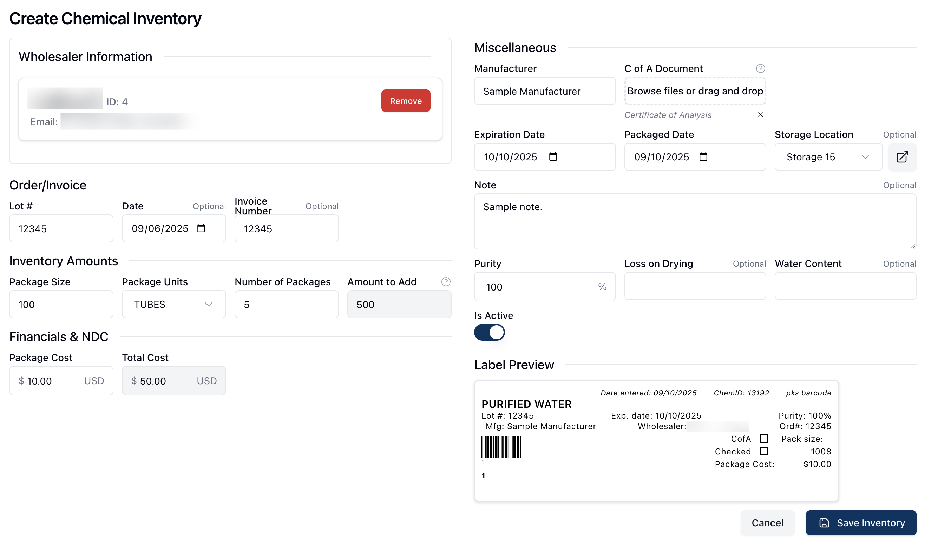Open the Package Units TUBES dropdown
The image size is (925, 560).
[174, 304]
